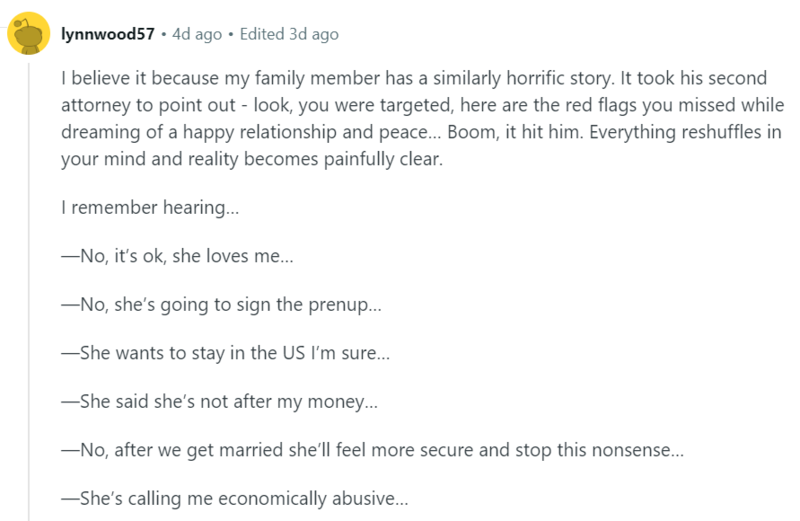Viewport: 800px width, 521px height.
Task: Click the line 'She said she's not after my money'
Action: point(219,402)
